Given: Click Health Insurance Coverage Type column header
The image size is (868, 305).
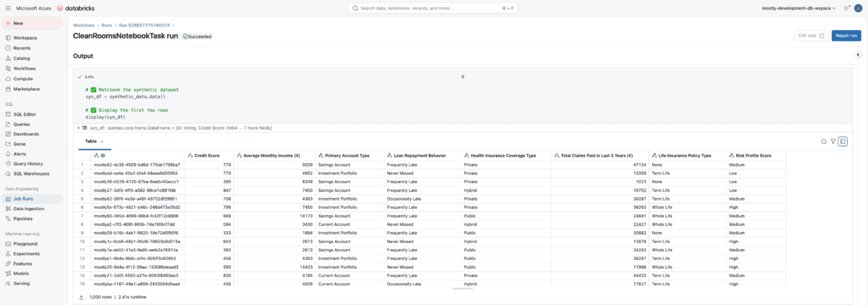Looking at the screenshot, I should [x=506, y=156].
